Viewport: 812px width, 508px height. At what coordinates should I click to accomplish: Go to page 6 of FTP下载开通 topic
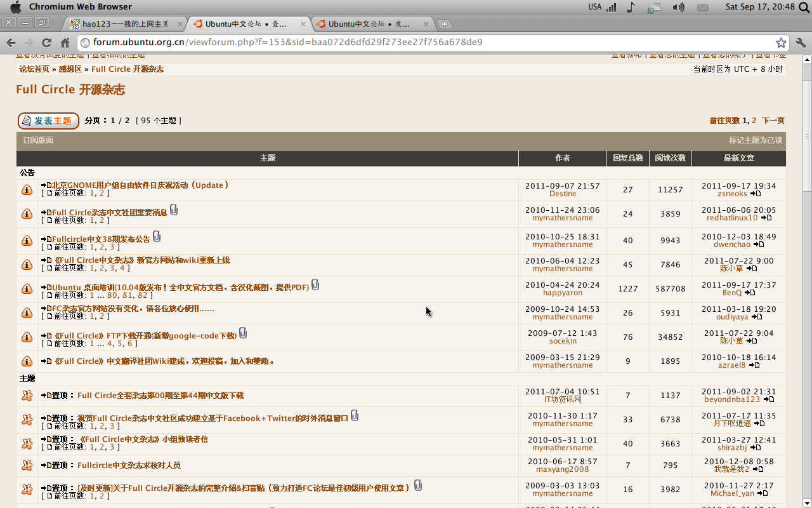tap(130, 344)
